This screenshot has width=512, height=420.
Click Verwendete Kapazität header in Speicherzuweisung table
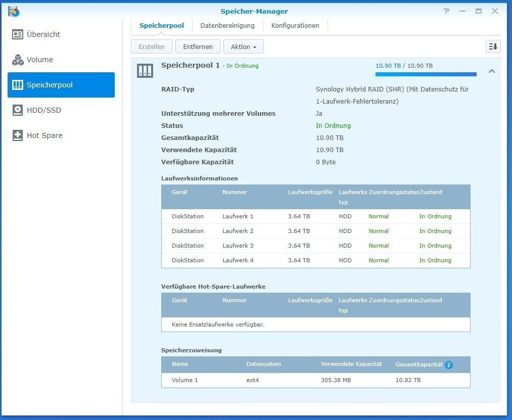[x=351, y=364]
